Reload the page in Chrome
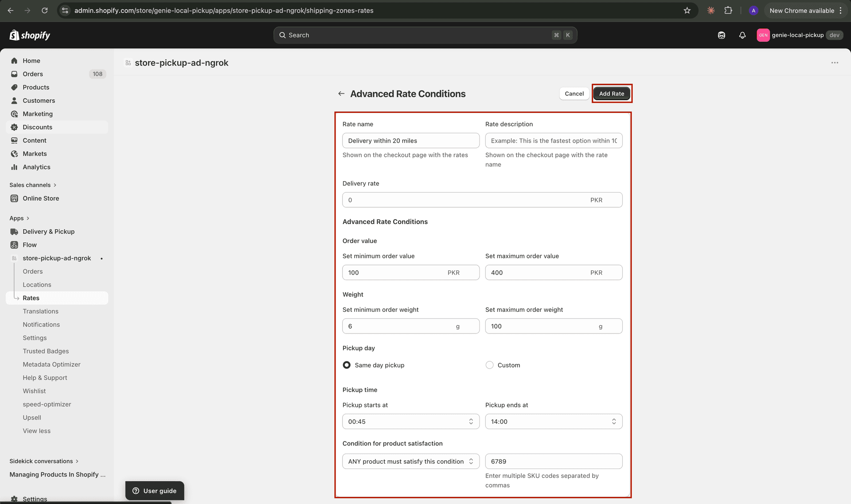 tap(45, 10)
